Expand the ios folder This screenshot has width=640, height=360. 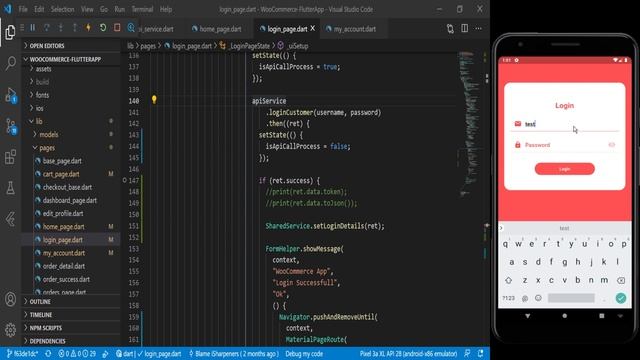point(40,108)
